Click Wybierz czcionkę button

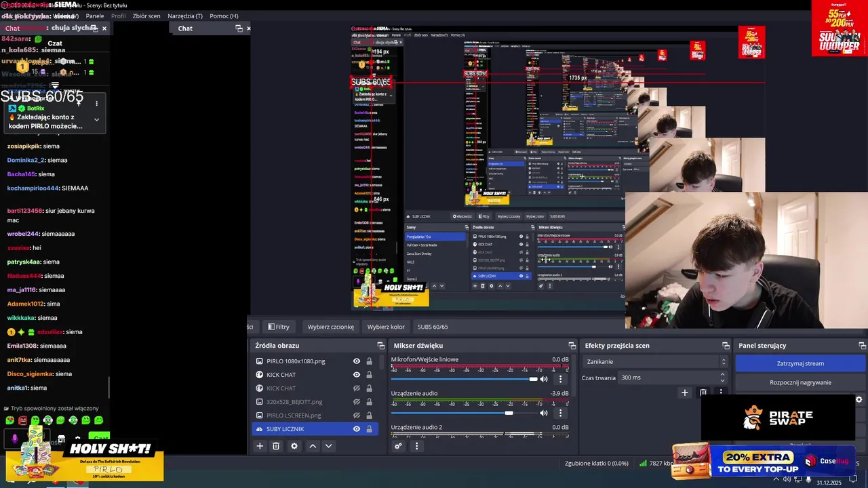[x=331, y=327]
